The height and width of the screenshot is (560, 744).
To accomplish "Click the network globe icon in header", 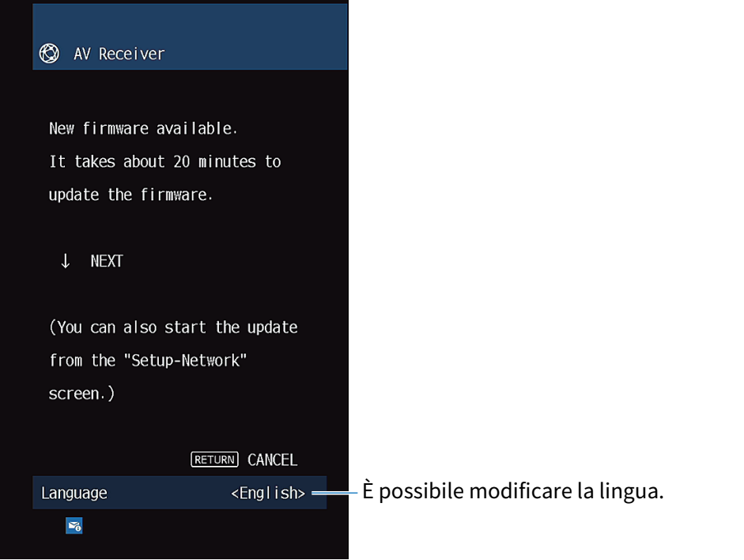I will tap(49, 54).
